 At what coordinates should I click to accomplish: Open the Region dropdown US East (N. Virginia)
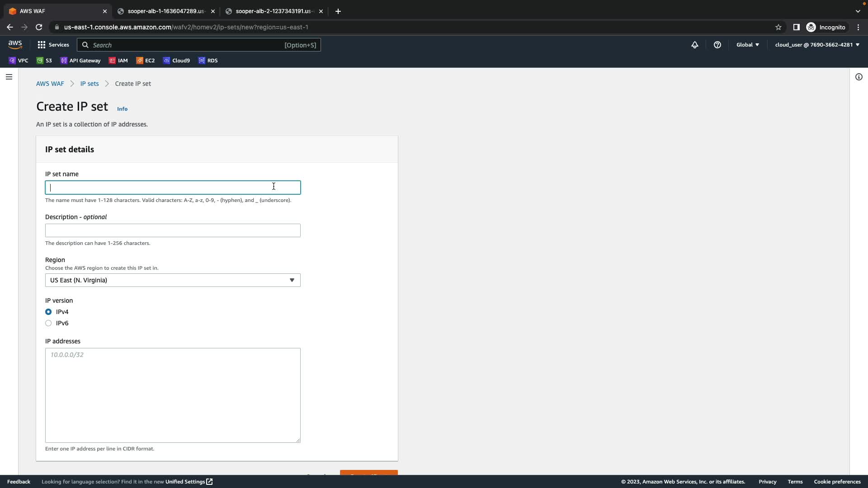coord(173,280)
